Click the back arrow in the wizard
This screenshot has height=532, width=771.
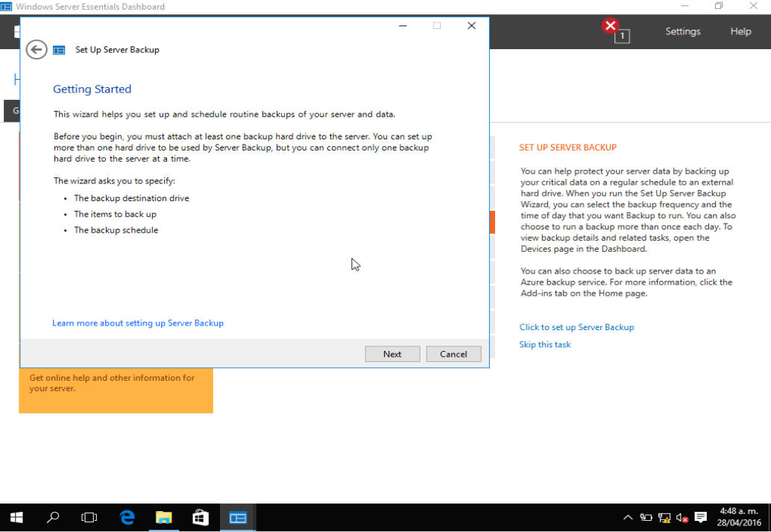point(36,49)
